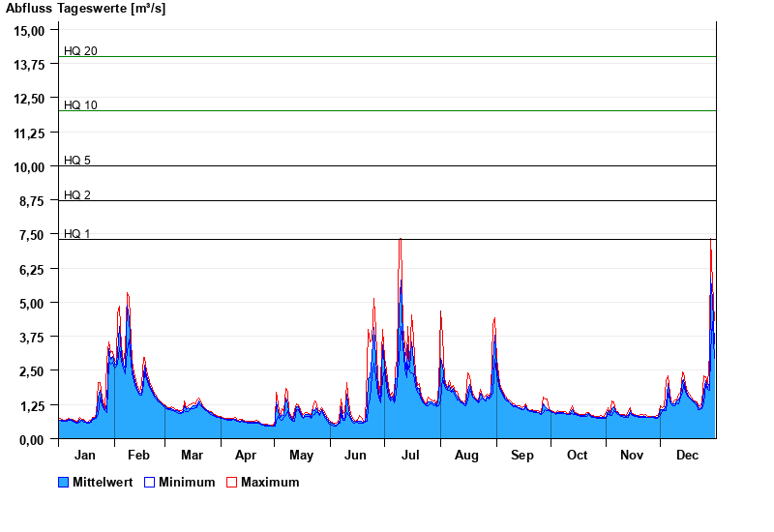This screenshot has height=532, width=774.
Task: Click the HQ 20 threshold line label
Action: click(80, 51)
